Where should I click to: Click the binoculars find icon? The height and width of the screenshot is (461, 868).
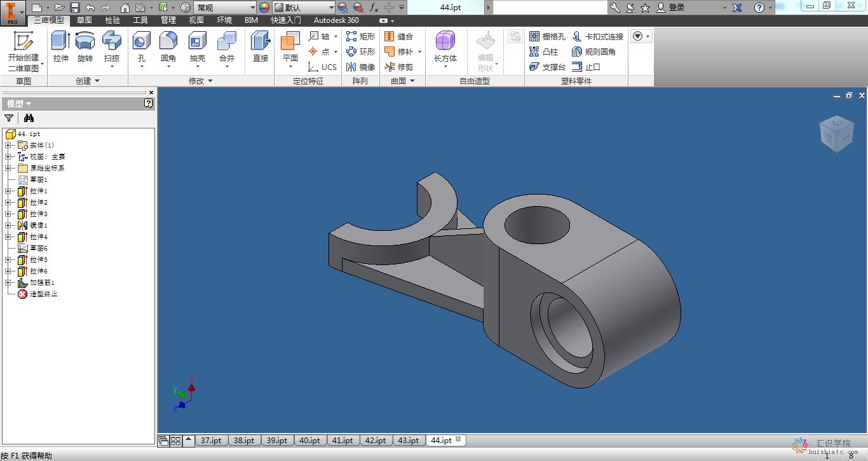29,118
